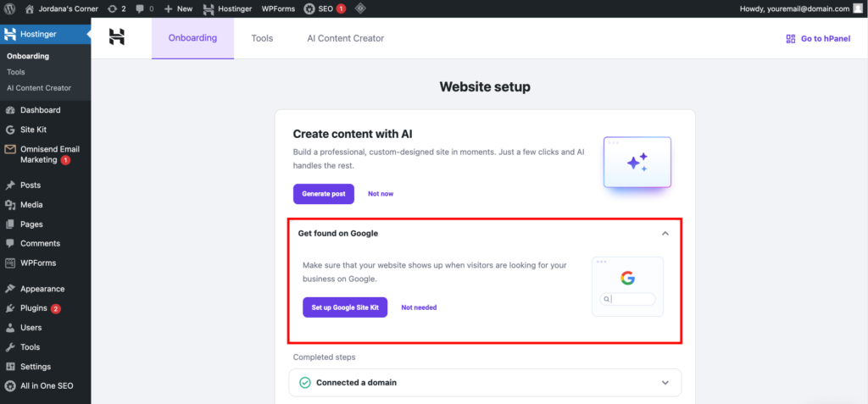Click the Google search illustration thumbnail

[x=627, y=287]
